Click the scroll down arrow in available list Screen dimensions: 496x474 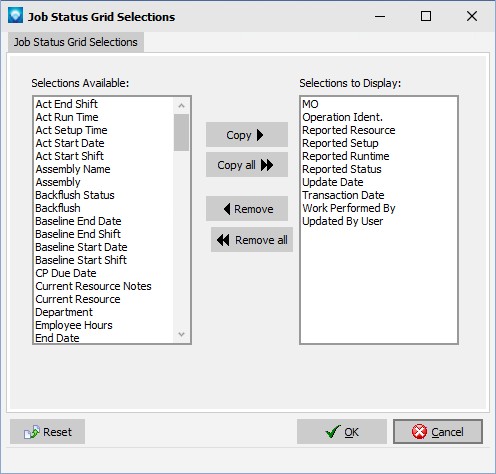pos(181,334)
